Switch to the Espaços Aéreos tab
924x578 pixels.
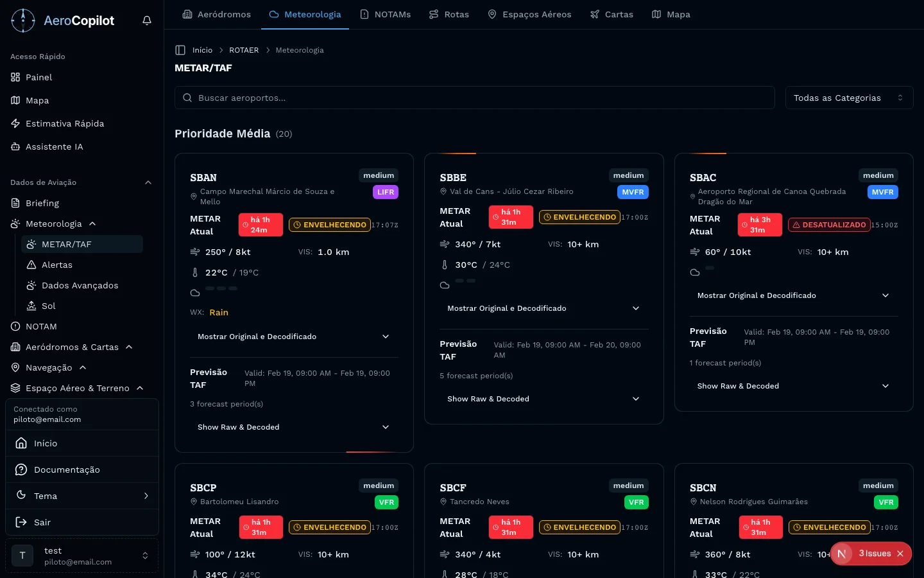529,14
